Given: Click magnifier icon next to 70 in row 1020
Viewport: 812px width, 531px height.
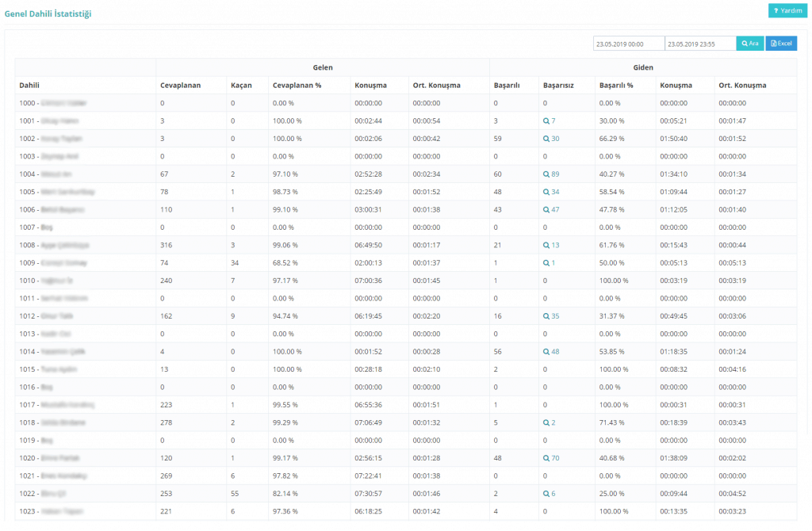Looking at the screenshot, I should [x=546, y=458].
